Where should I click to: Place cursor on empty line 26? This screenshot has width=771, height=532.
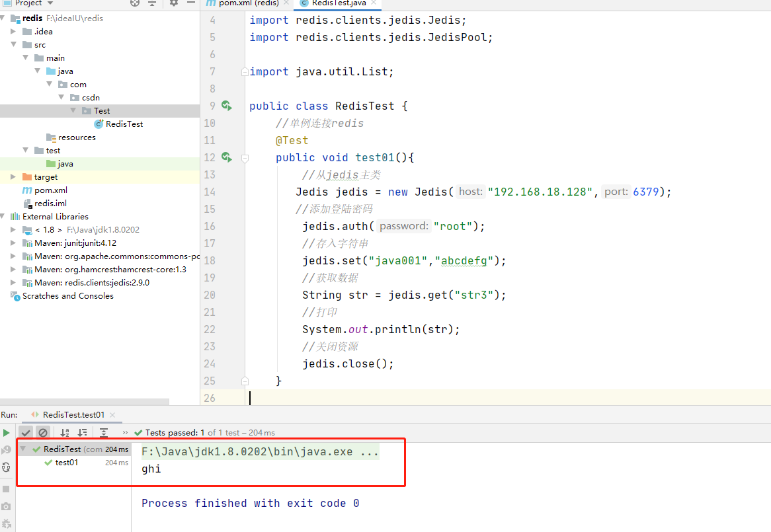point(508,398)
